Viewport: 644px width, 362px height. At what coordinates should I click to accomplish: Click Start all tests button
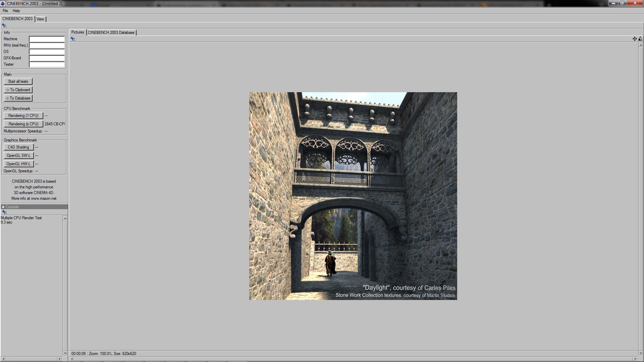click(x=18, y=81)
